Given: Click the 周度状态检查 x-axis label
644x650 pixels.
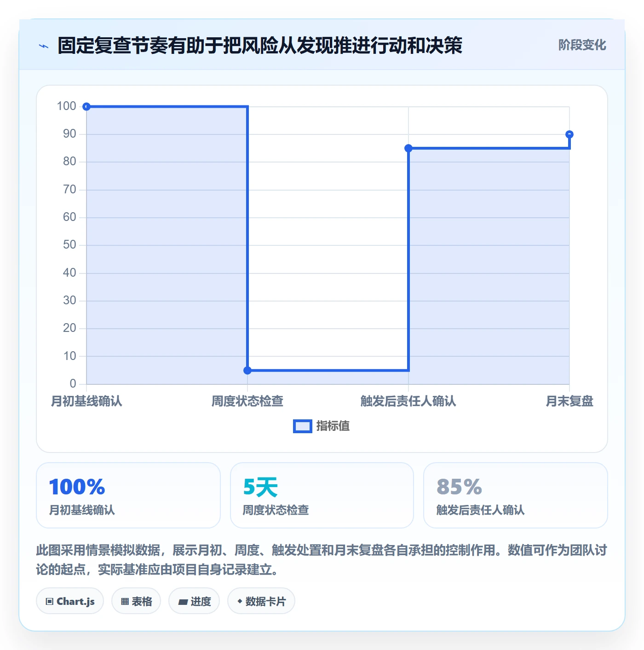Looking at the screenshot, I should point(247,401).
